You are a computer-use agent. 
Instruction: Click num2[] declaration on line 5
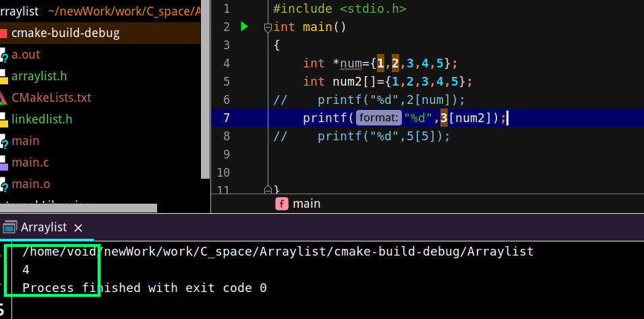(353, 82)
